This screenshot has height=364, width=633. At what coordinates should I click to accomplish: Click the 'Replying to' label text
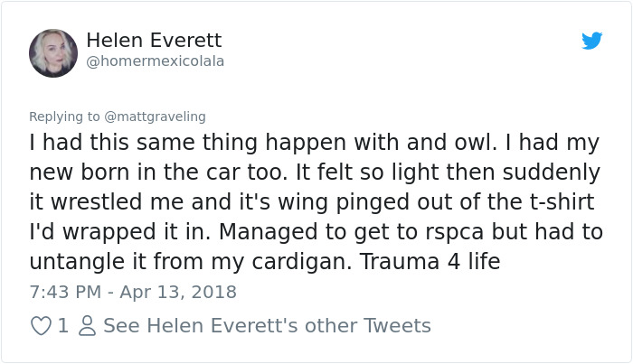coord(65,116)
